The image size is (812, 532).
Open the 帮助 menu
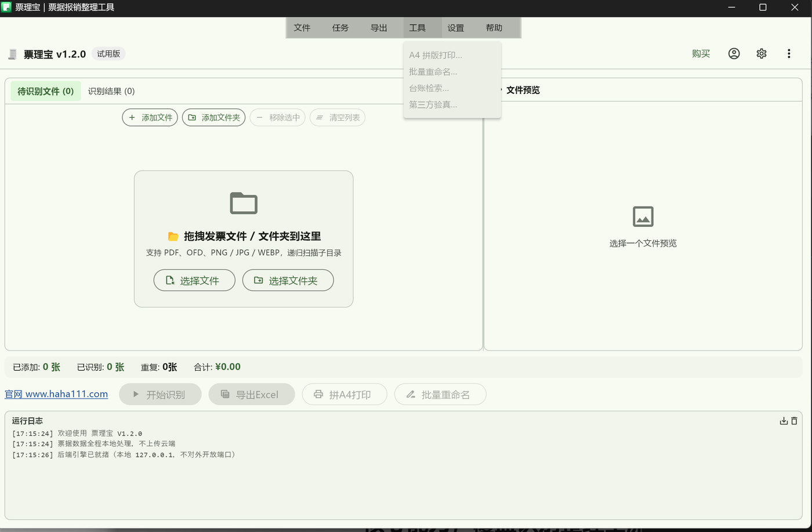(494, 28)
